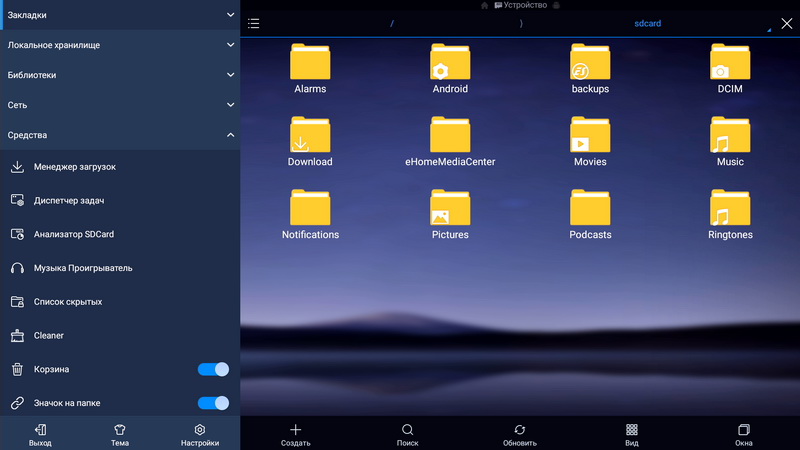The width and height of the screenshot is (800, 450).
Task: Collapse the Средства (Tools) section
Action: click(x=120, y=135)
